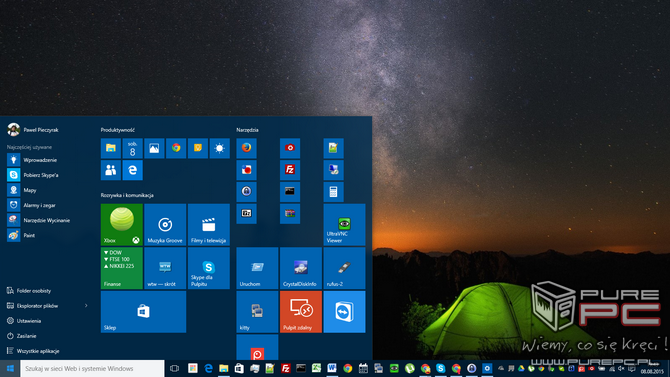Open the Sklep store tile
Viewport: 670px width, 377px height.
pos(144,312)
